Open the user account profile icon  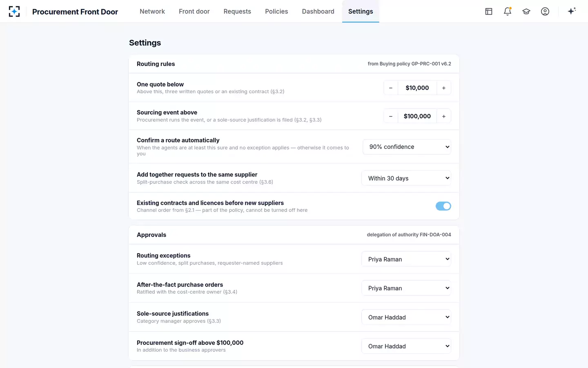[x=545, y=11]
